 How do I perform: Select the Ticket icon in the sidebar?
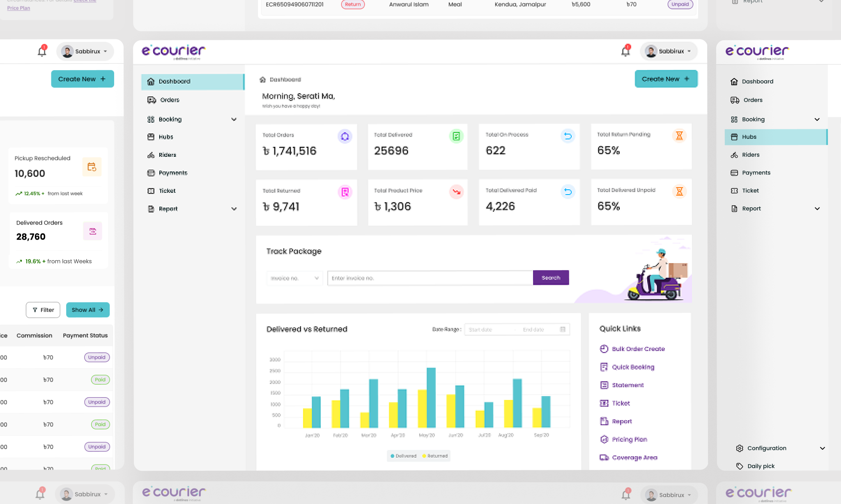coord(151,190)
